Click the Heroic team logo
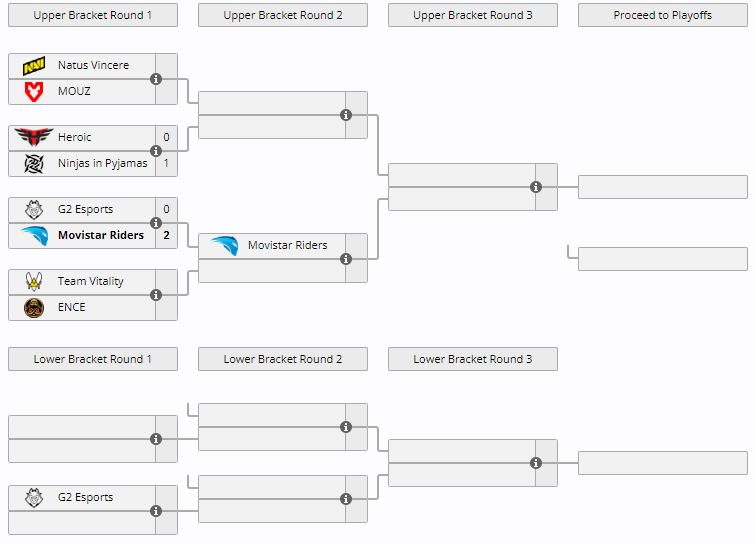This screenshot has width=755, height=543. [x=34, y=138]
